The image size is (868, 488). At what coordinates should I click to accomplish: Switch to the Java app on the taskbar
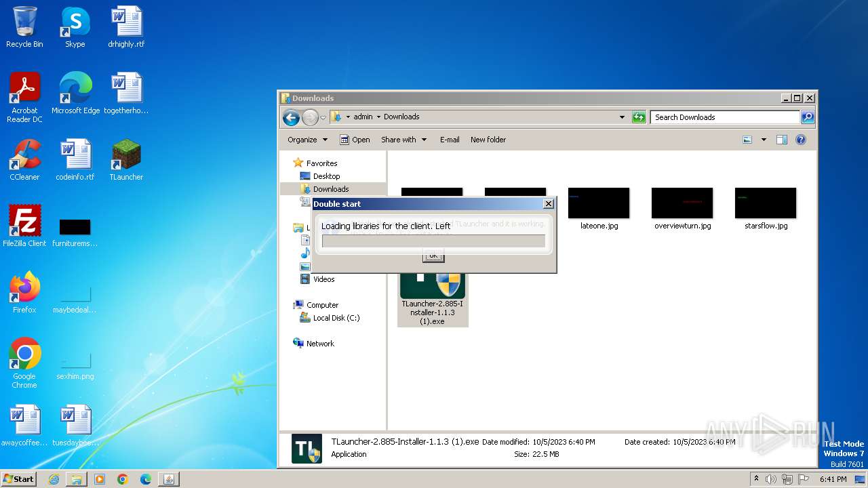coord(168,479)
